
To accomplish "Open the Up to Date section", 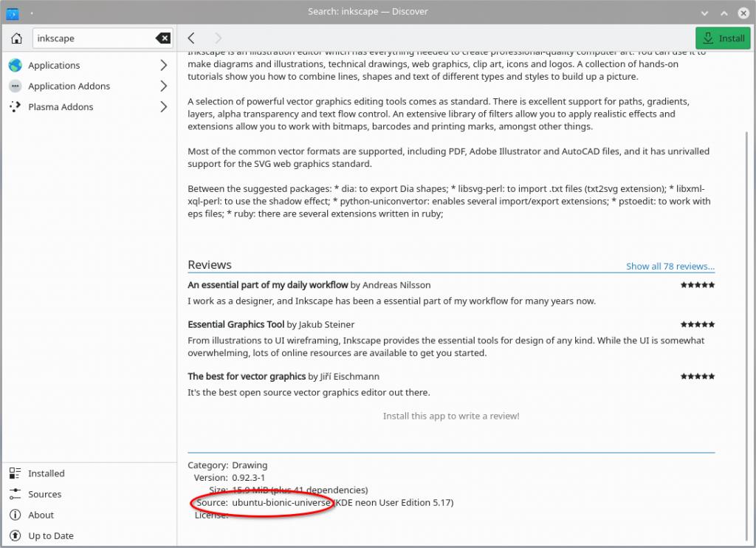I will pyautogui.click(x=89, y=535).
